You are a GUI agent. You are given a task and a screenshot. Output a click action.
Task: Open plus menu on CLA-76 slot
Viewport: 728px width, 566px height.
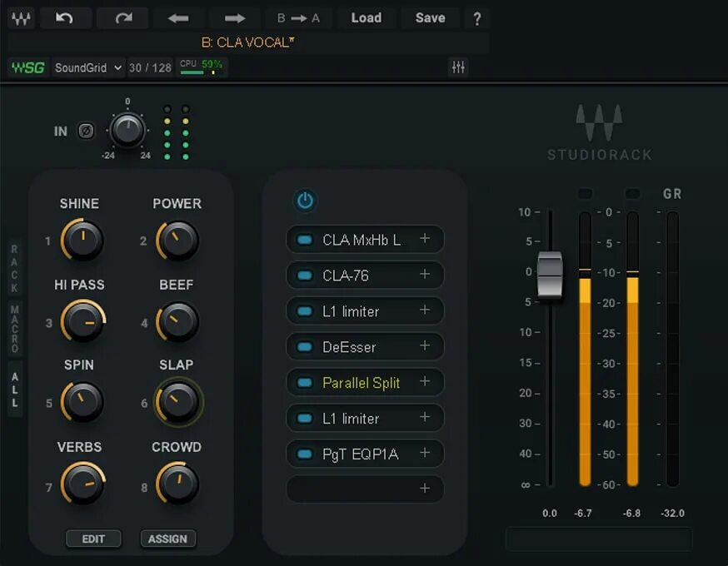[424, 274]
